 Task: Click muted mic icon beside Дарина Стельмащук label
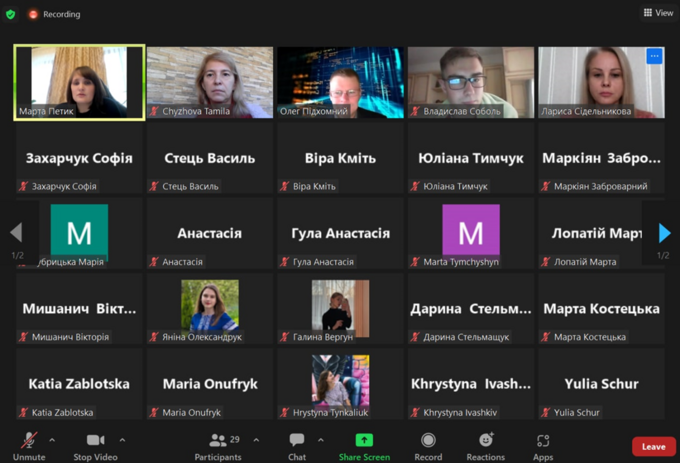click(415, 337)
